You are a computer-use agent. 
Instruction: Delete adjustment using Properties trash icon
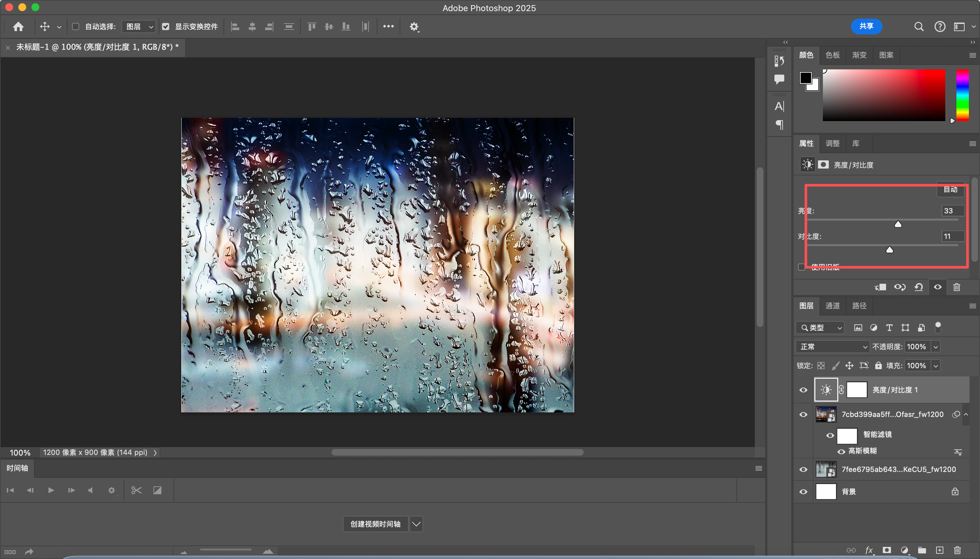[x=956, y=287]
